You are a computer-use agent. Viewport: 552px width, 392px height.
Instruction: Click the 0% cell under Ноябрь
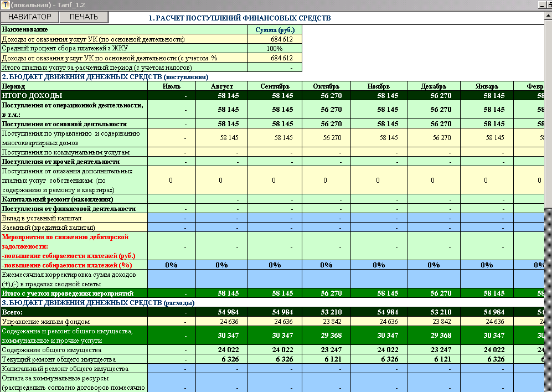[379, 265]
